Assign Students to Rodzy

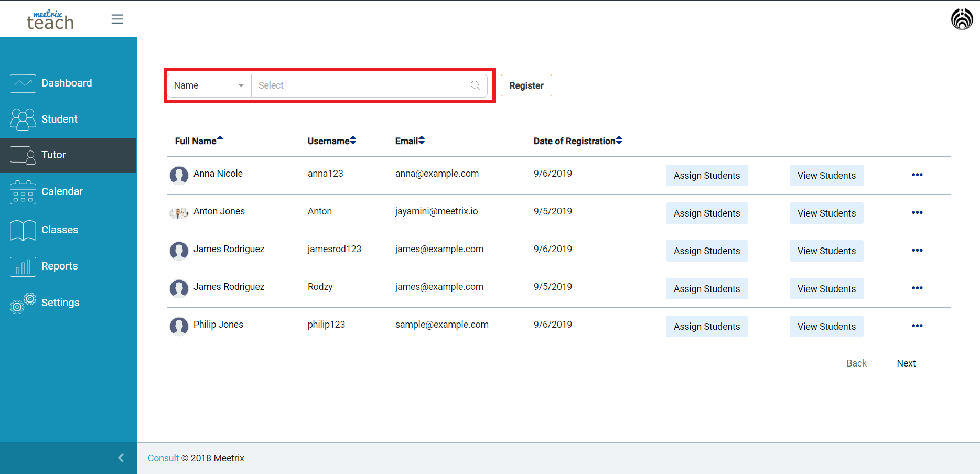707,289
